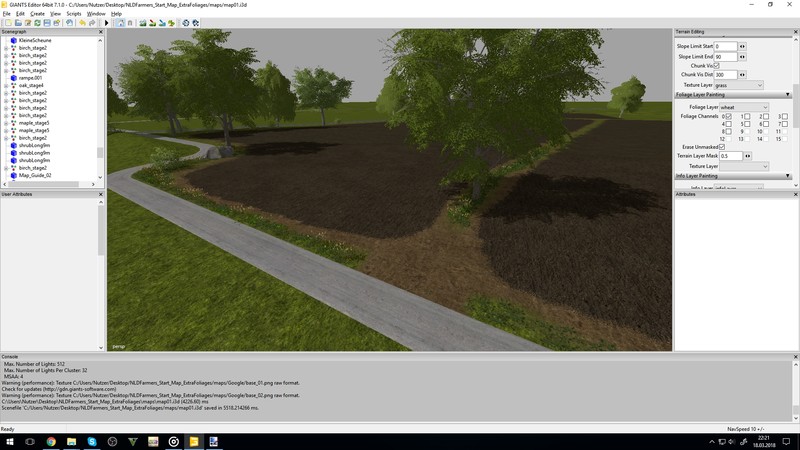
Task: Click the transform group icon of oak_stage4
Action: point(14,86)
